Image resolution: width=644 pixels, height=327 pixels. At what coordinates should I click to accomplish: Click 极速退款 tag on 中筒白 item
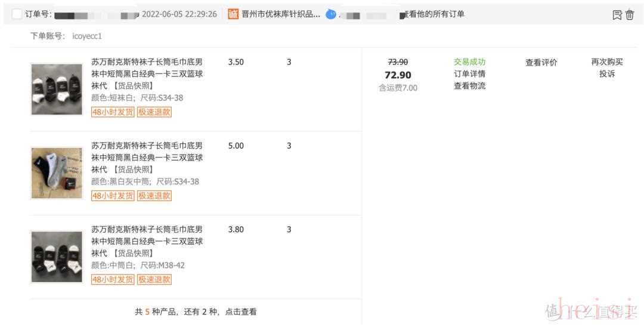154,279
